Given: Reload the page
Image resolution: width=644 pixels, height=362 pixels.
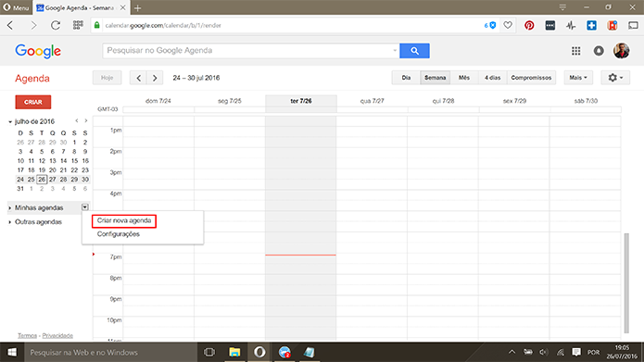Looking at the screenshot, I should [56, 25].
